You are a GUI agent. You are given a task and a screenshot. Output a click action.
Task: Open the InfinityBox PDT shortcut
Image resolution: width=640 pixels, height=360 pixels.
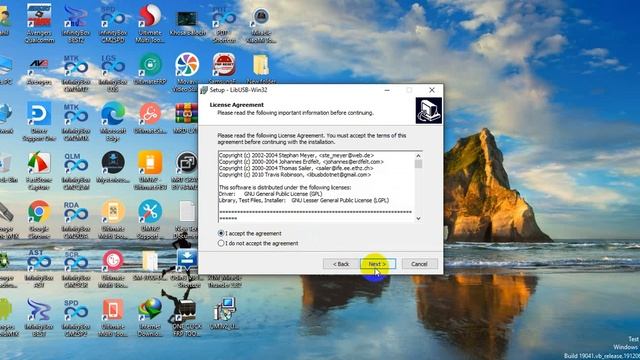tap(224, 23)
